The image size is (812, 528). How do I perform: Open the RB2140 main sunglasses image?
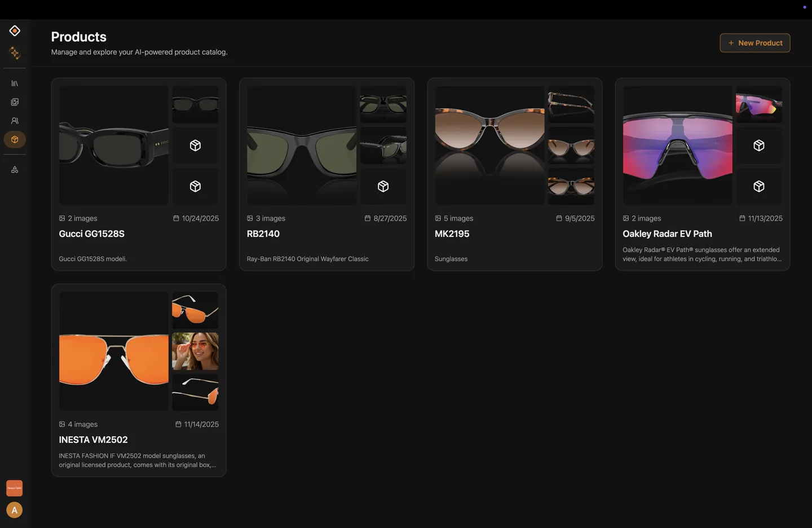[x=302, y=145]
